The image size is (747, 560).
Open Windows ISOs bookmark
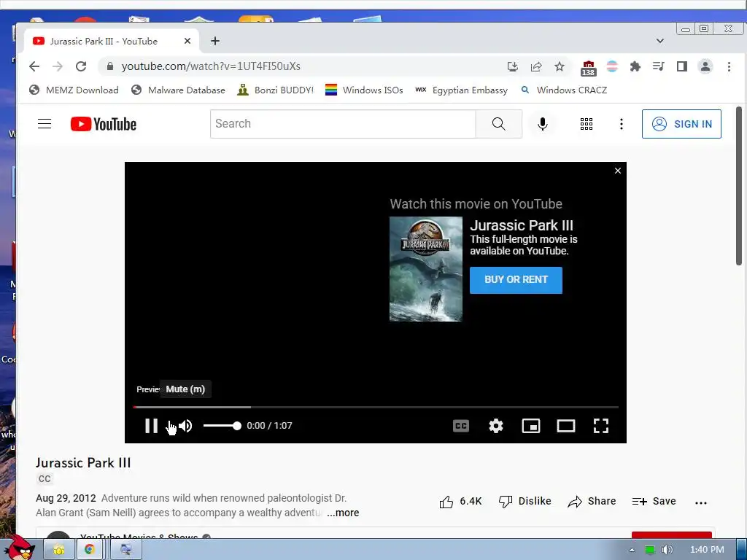364,90
